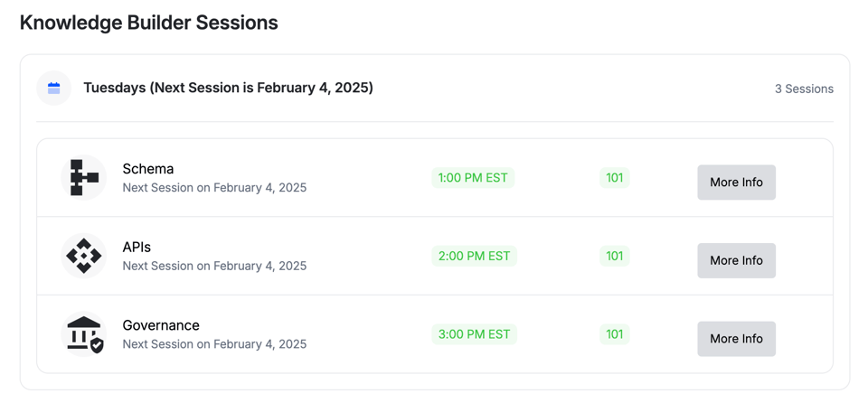The height and width of the screenshot is (403, 868).
Task: Click the 101 level badge for Schema
Action: coord(614,178)
